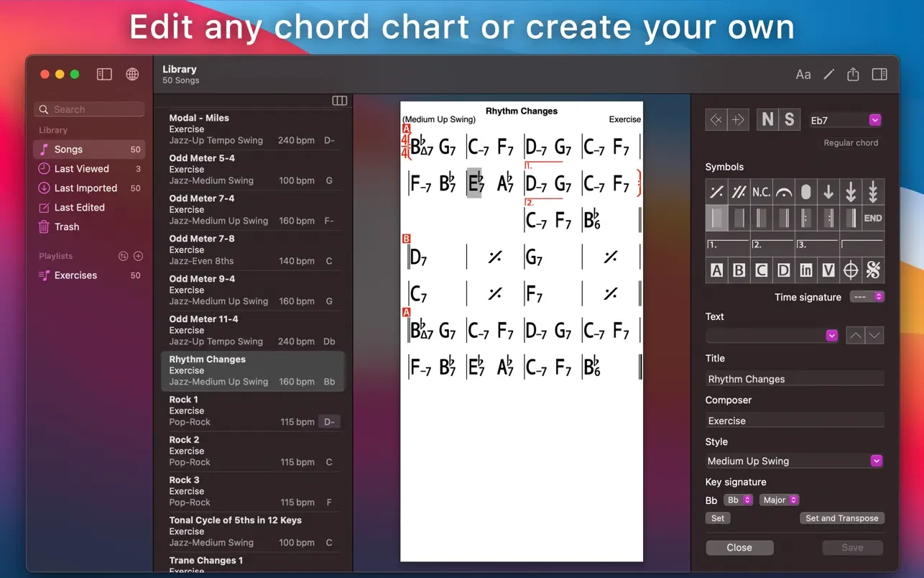
Task: Open the share icon in toolbar
Action: [853, 74]
